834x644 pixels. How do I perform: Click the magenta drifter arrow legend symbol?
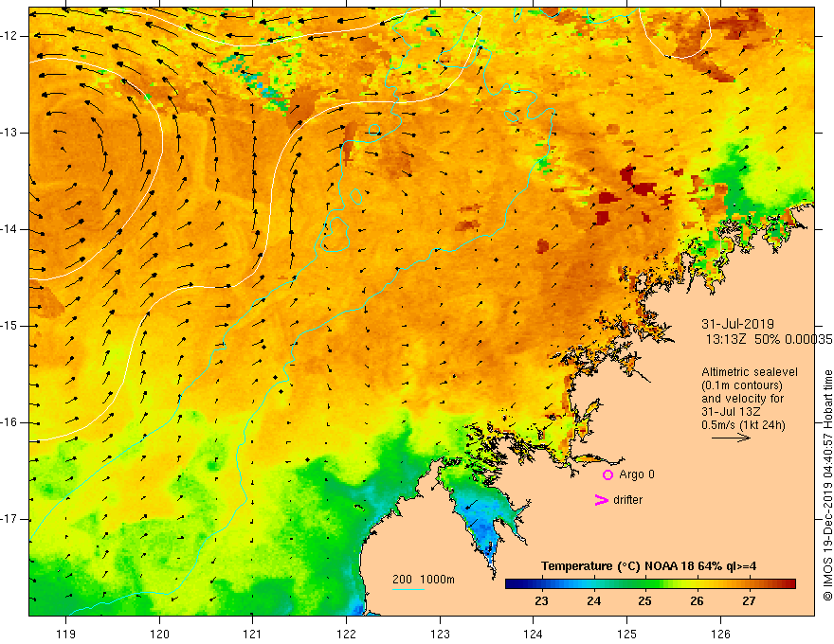(602, 500)
